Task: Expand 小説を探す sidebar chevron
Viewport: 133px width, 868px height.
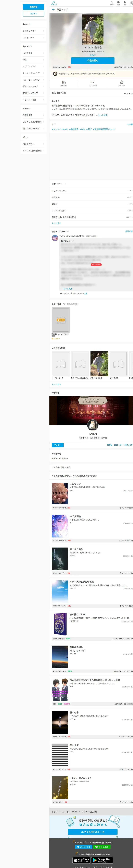Action: pyautogui.click(x=43, y=53)
